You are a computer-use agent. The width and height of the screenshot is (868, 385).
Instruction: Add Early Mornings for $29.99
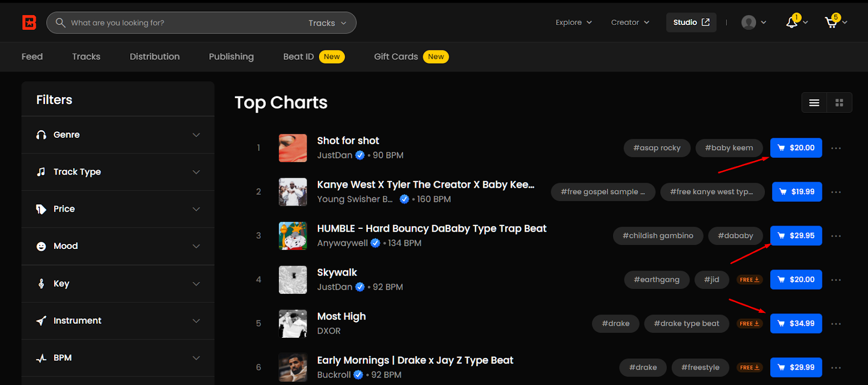pyautogui.click(x=796, y=368)
